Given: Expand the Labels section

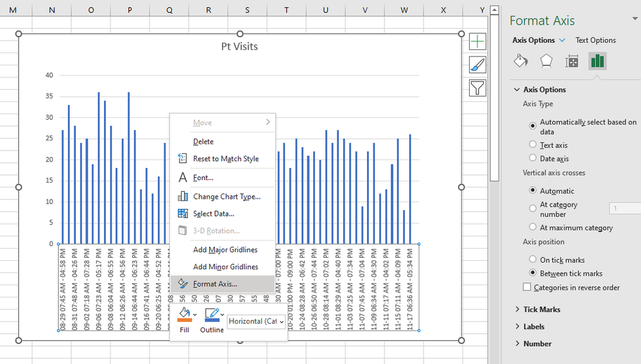Looking at the screenshot, I should [x=534, y=327].
